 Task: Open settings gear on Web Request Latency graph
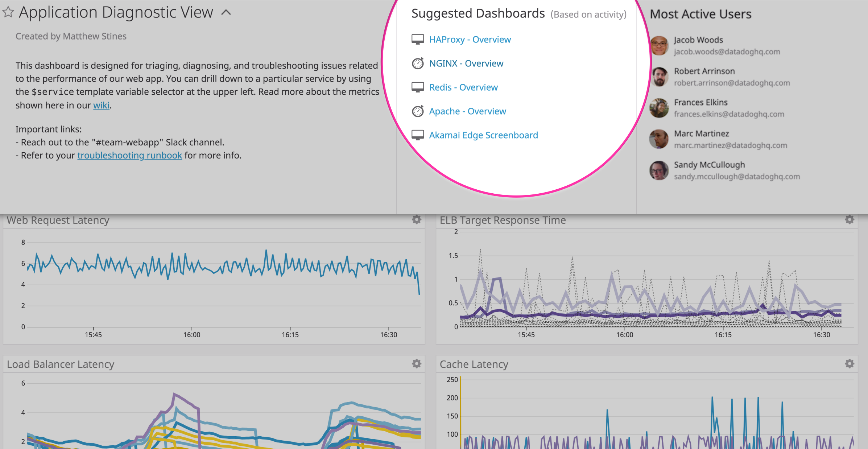click(416, 220)
